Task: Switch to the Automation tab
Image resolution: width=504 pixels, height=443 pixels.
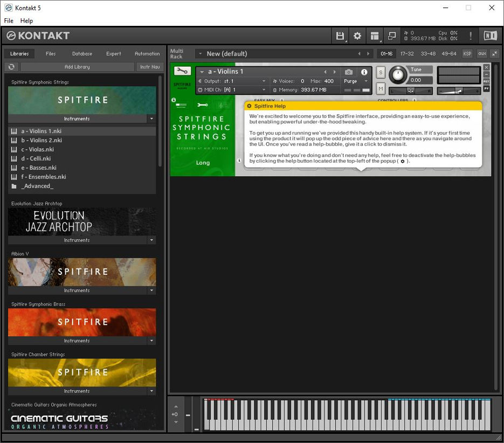Action: click(x=147, y=54)
